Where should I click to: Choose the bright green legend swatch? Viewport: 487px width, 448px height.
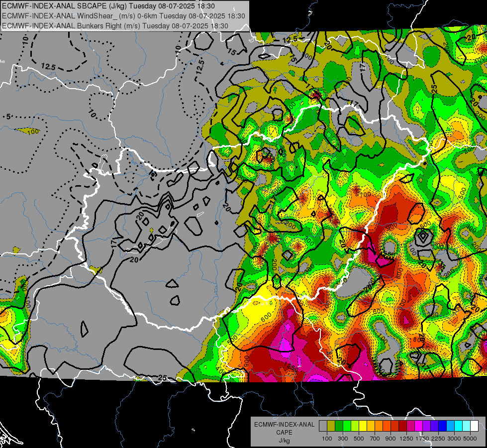[x=347, y=426]
